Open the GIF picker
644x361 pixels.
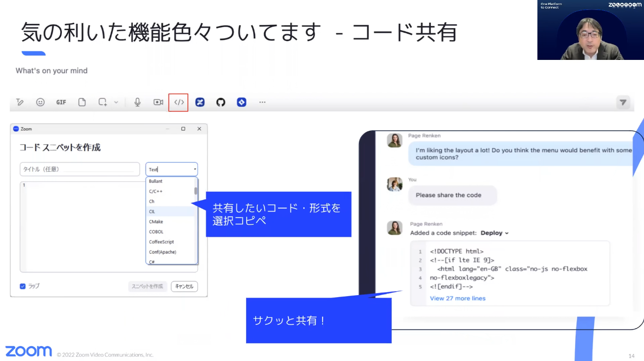pos(61,102)
